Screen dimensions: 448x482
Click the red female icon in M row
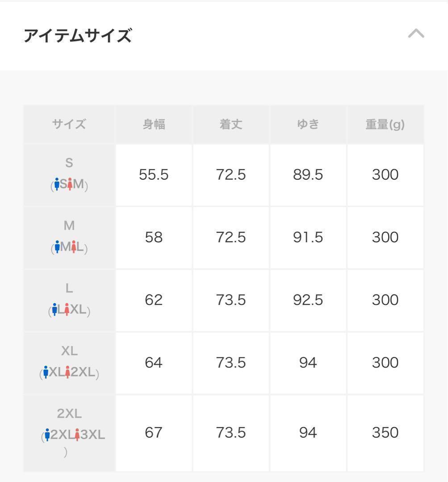point(73,247)
